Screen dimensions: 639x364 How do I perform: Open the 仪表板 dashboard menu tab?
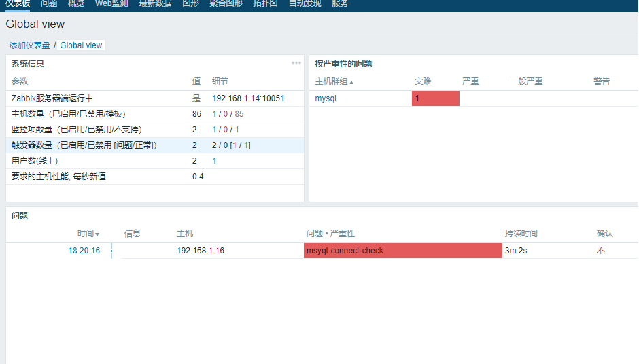[x=18, y=3]
